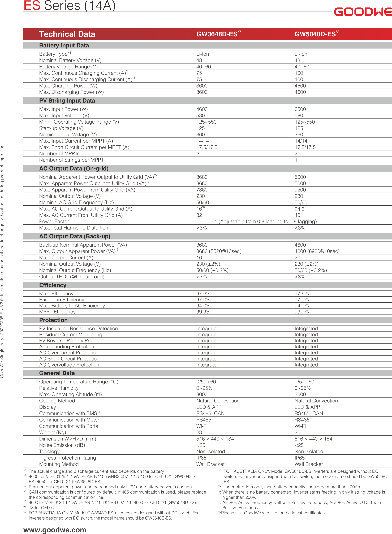Image resolution: width=392 pixels, height=534 pixels.
Task: Click the 'MPPT Efficiency' label
Action: 57,312
